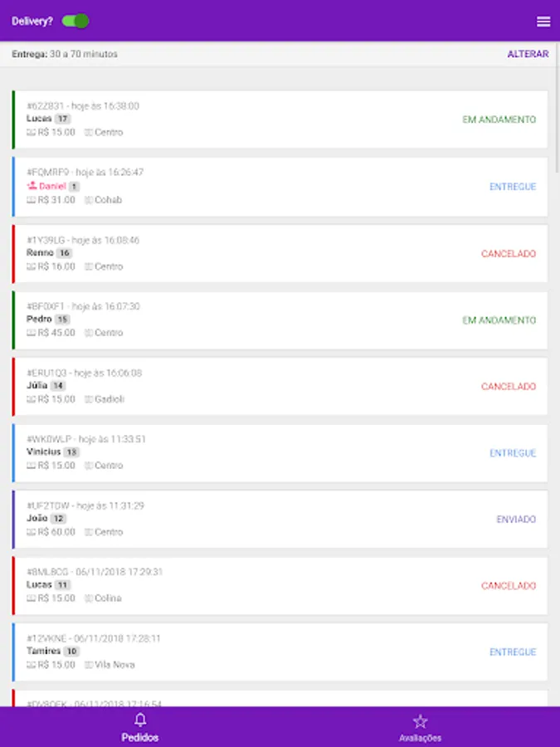Toggle the Delivery switch off
The height and width of the screenshot is (747, 560).
tap(75, 21)
